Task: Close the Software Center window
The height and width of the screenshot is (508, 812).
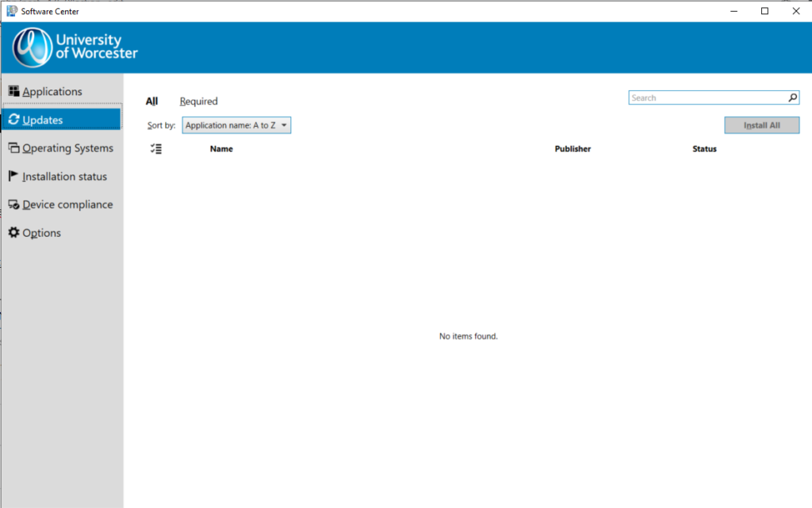Action: click(796, 11)
